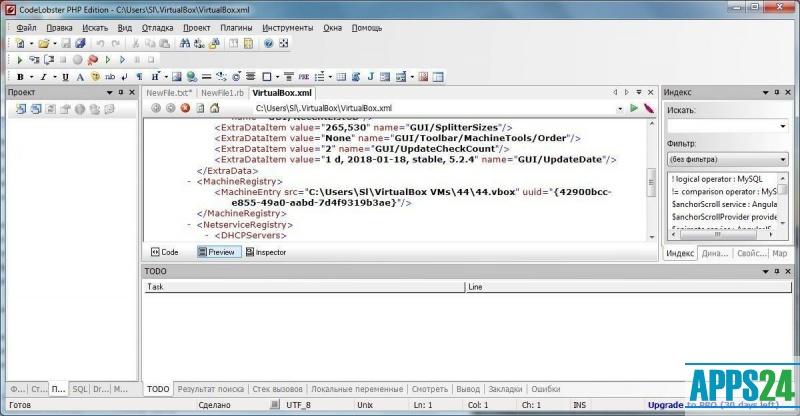800x416 pixels.
Task: Apply Bold formatting
Action: [x=20, y=77]
